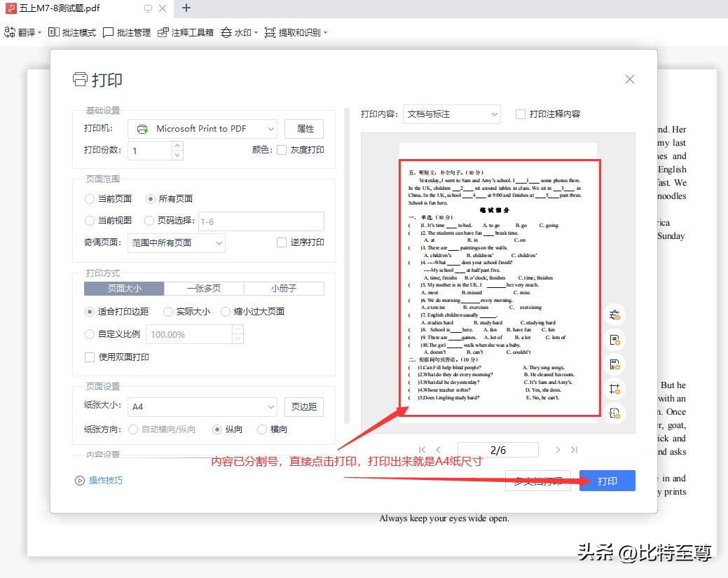The image size is (728, 578).
Task: Expand 奇偶页面 odd/even pages dropdown
Action: point(177,243)
